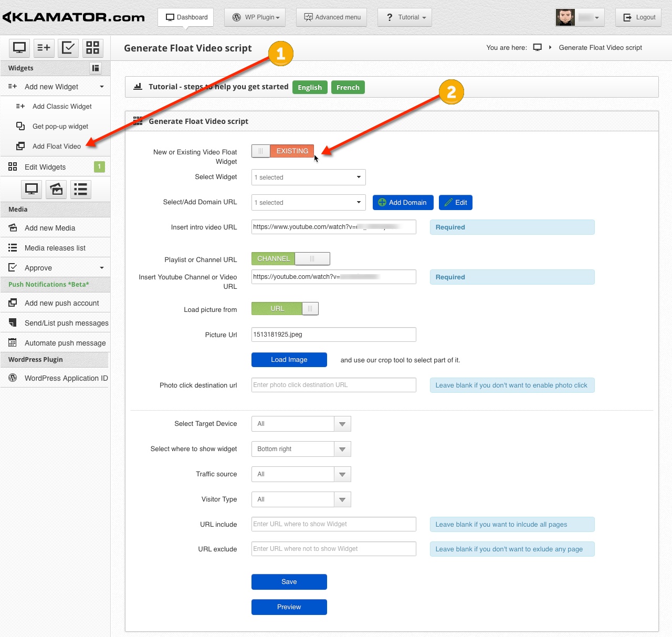Screen dimensions: 672x637
Task: Click the Add new Media icon
Action: (x=13, y=228)
